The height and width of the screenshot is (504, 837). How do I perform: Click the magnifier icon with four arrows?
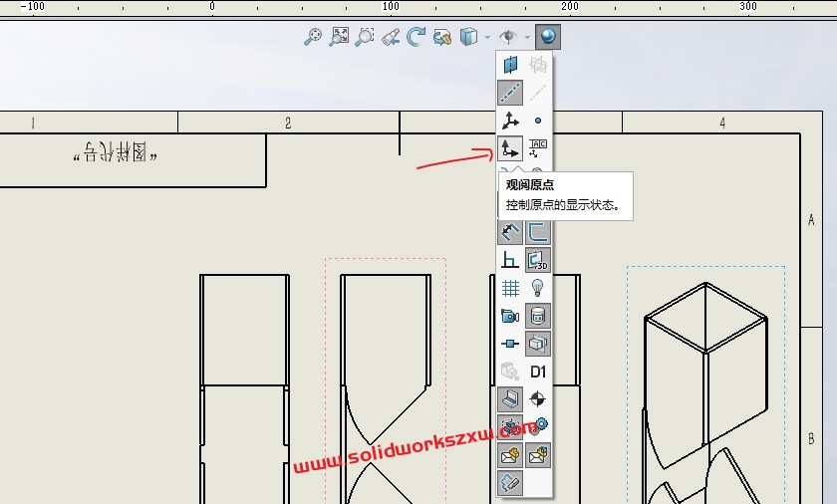[313, 37]
